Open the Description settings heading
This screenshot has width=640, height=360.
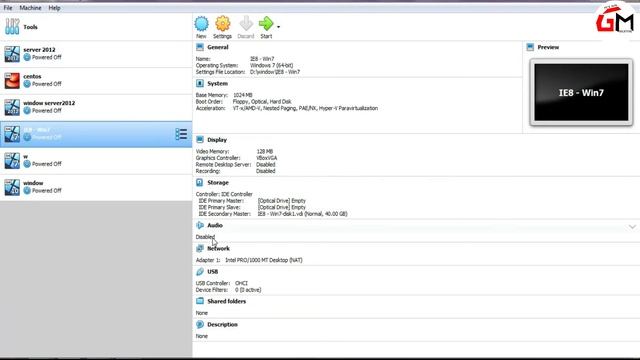tap(222, 325)
